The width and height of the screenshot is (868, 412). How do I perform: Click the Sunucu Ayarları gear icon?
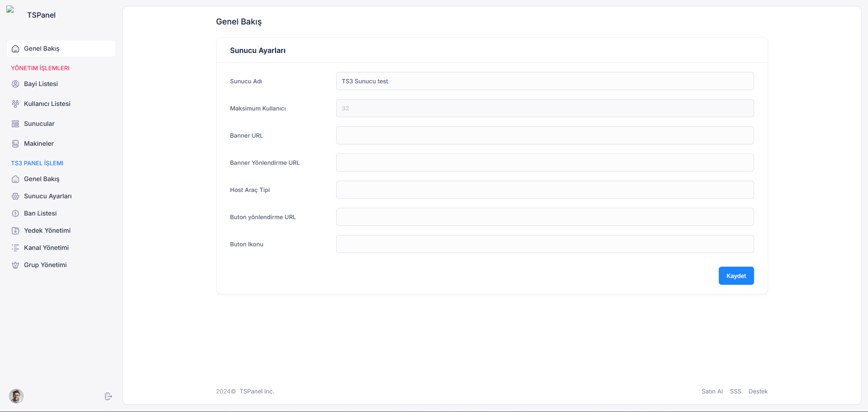tap(15, 196)
